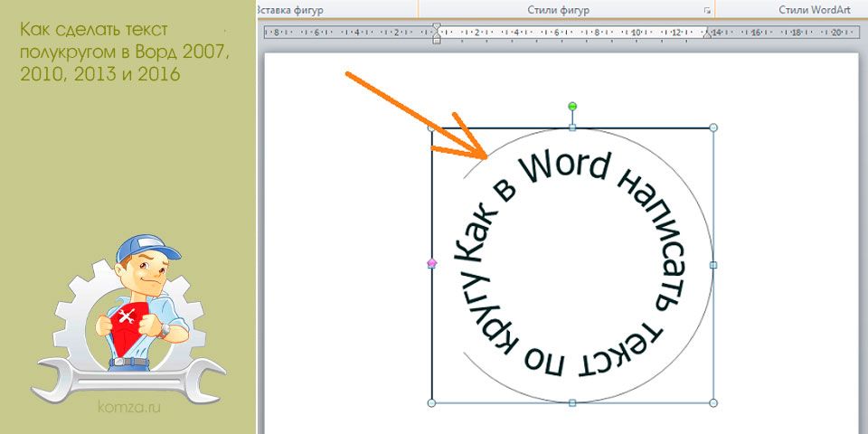This screenshot has width=868, height=434.
Task: Click the first line indent marker on ruler
Action: coord(437,26)
